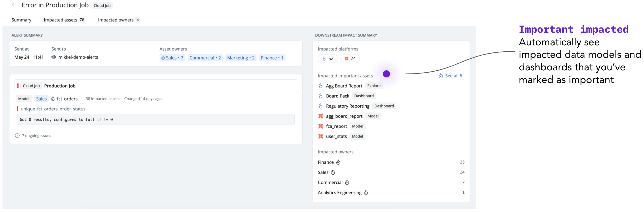644x212 pixels.
Task: Click the 'Changed 14 days ago' text
Action: tap(143, 99)
